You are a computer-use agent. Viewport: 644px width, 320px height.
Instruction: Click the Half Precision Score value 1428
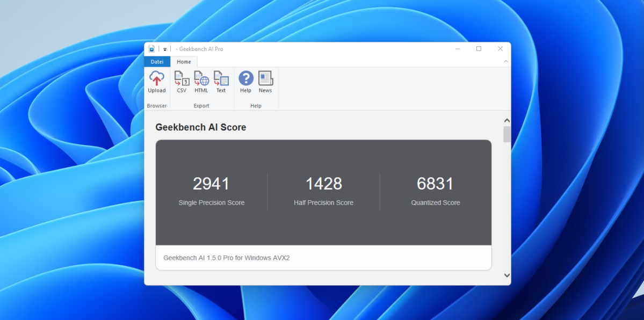[323, 184]
